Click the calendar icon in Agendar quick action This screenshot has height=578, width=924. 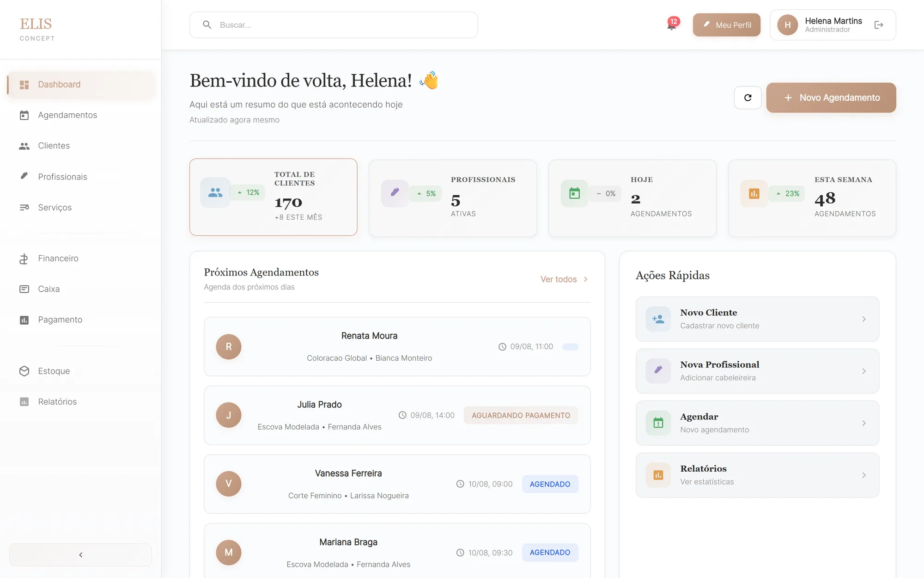click(x=658, y=423)
